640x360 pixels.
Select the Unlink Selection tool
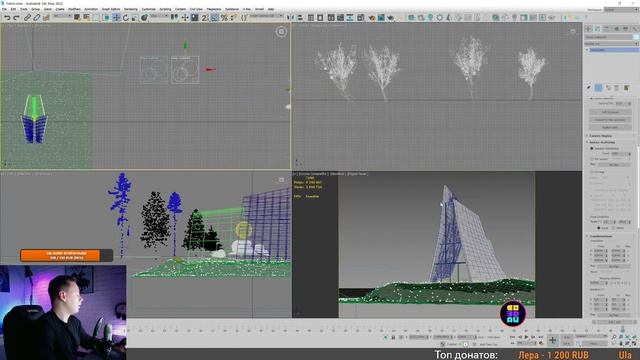coord(36,18)
